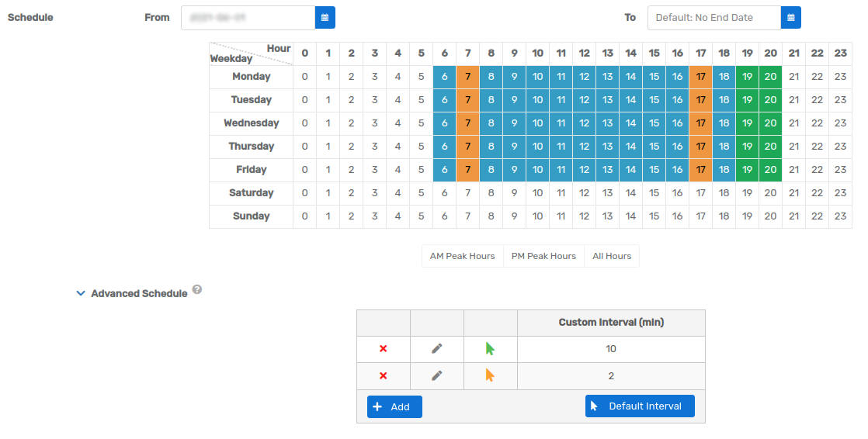This screenshot has height=439, width=868.
Task: Click the Default Interval button
Action: [640, 406]
